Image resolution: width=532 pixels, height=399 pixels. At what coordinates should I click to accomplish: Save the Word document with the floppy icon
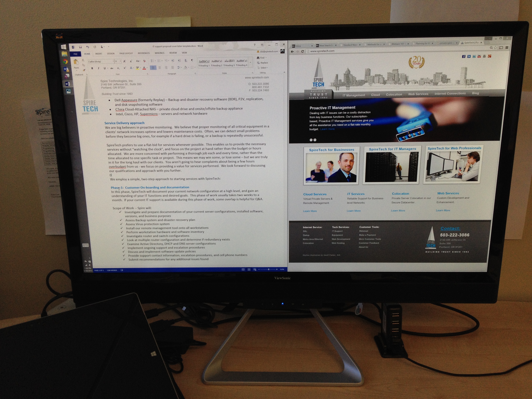(80, 47)
